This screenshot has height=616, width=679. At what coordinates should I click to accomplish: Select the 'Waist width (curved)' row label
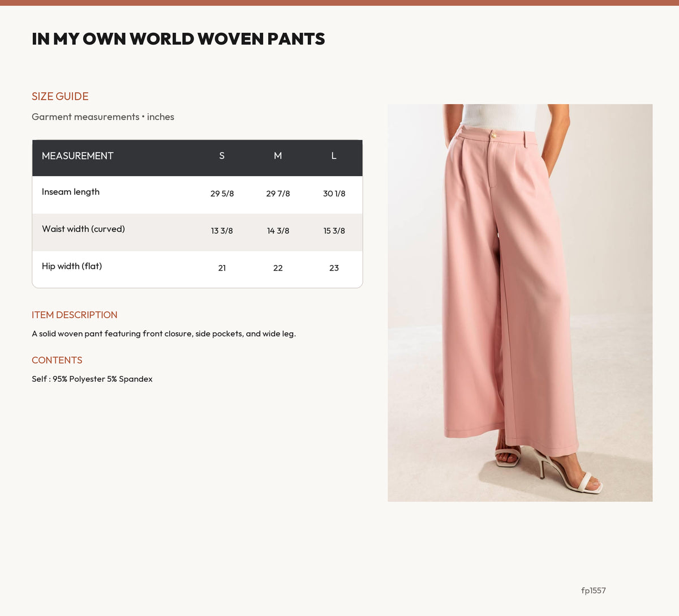coord(83,229)
